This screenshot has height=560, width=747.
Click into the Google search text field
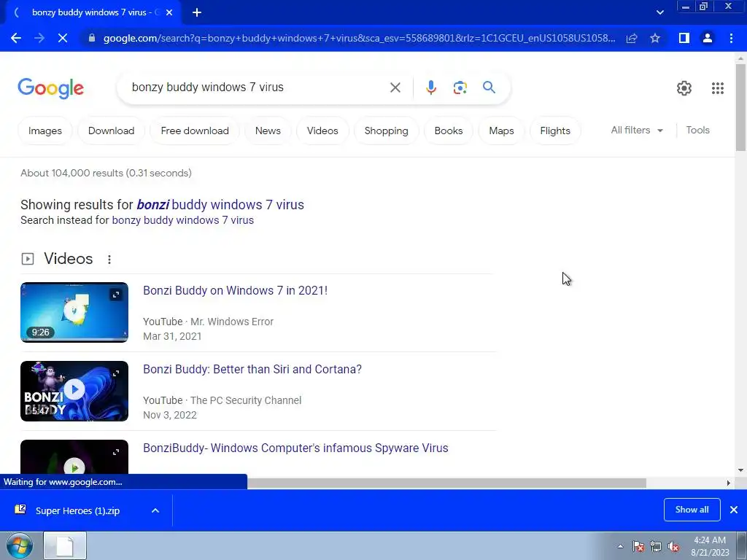click(x=258, y=87)
